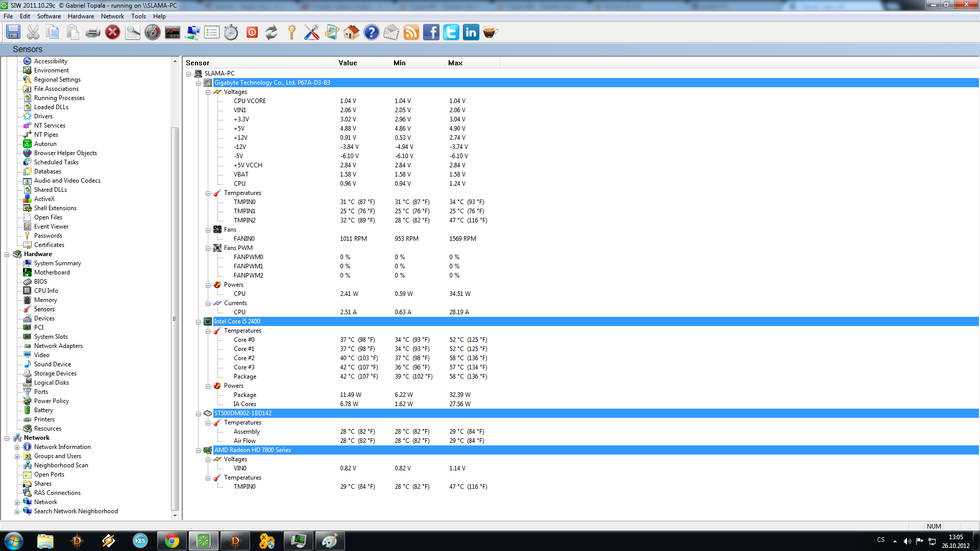
Task: Click sidebar scroll down arrow
Action: 175,516
